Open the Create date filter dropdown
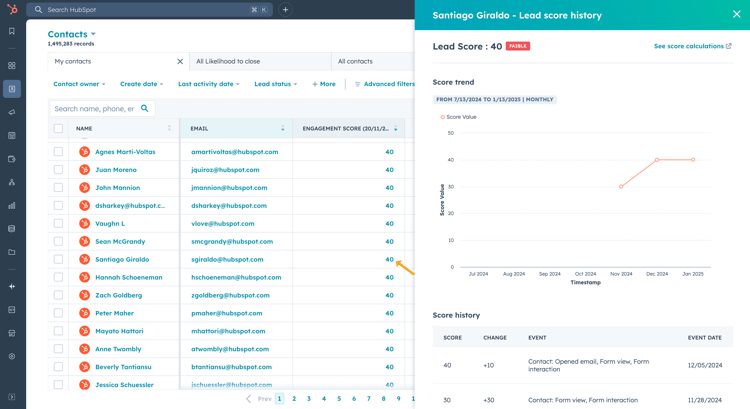Image resolution: width=750 pixels, height=409 pixels. (x=142, y=84)
